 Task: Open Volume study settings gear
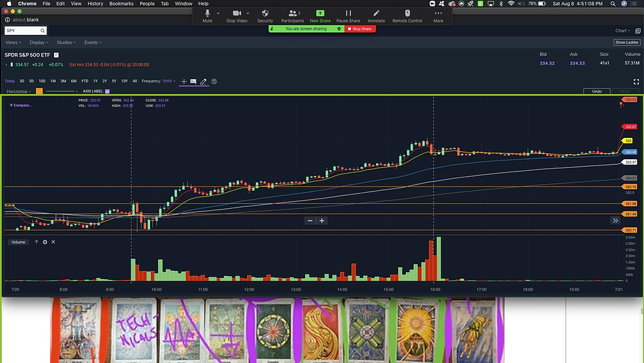[x=45, y=242]
